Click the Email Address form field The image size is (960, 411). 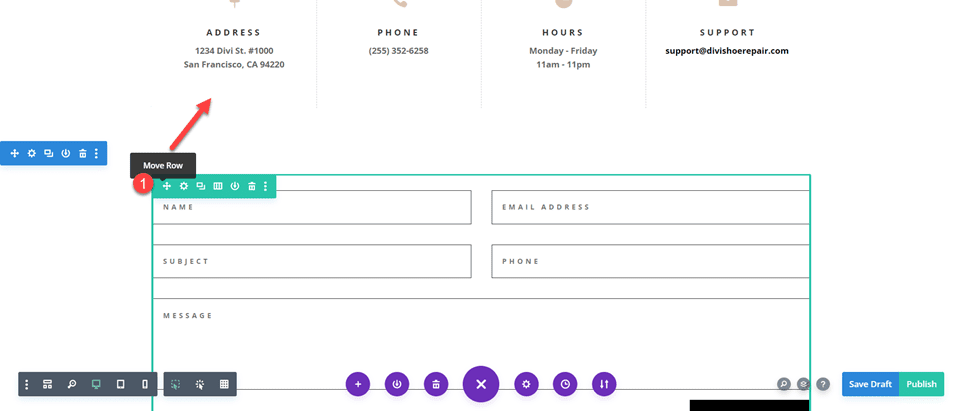[x=650, y=207]
